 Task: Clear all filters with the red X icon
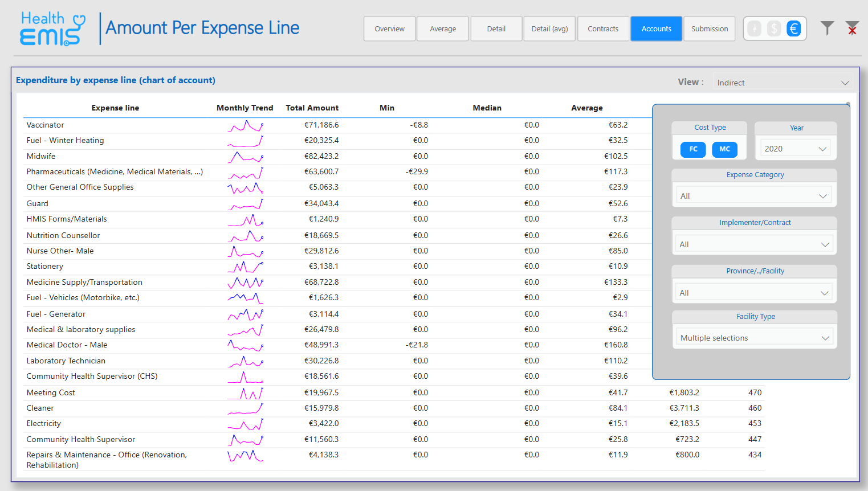click(852, 28)
